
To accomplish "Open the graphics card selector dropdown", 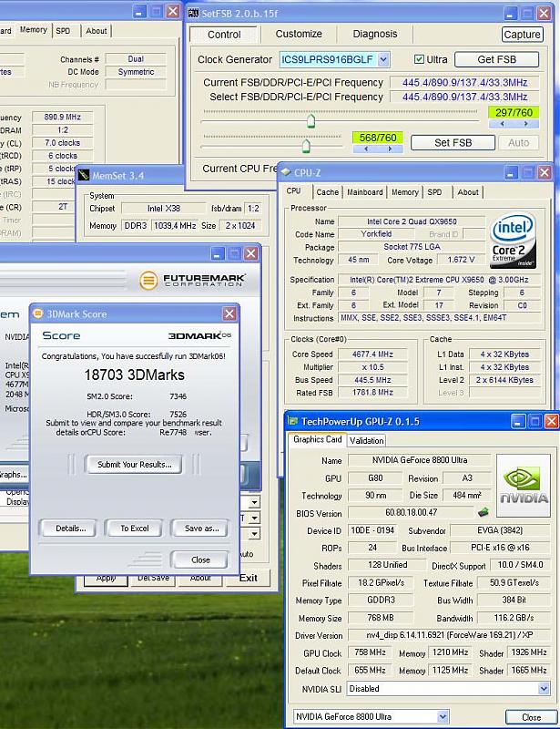I will [x=443, y=716].
